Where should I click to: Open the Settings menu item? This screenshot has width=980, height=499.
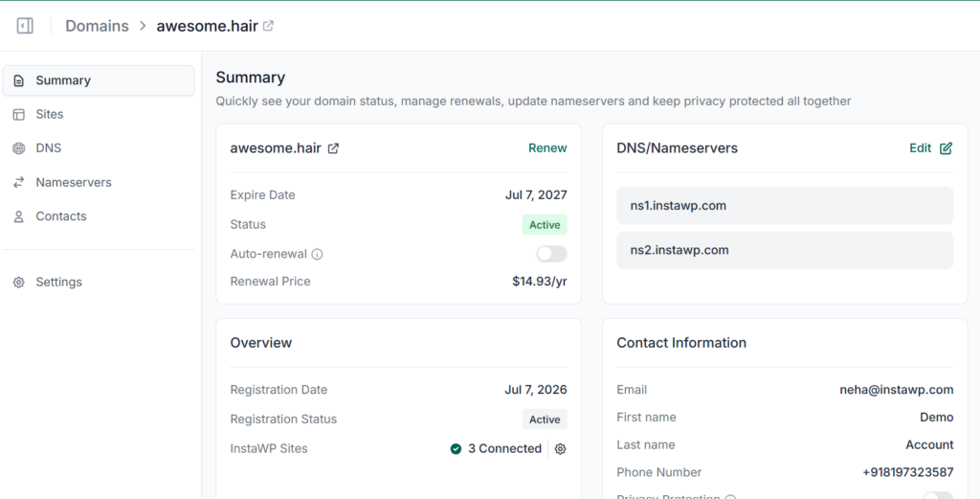coord(99,282)
